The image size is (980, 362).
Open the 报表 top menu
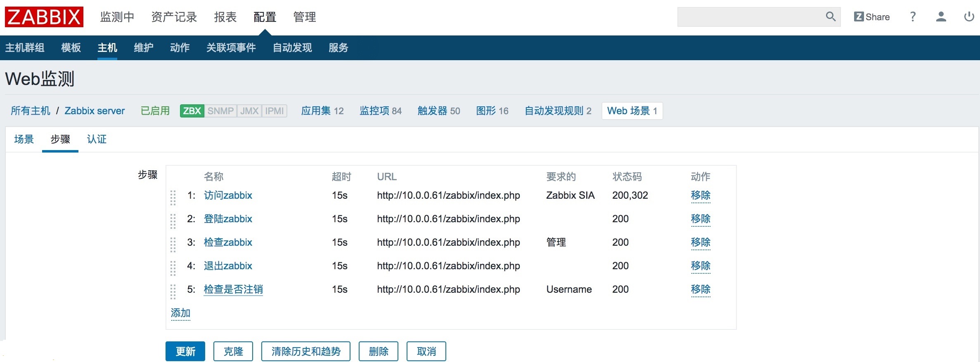tap(225, 17)
